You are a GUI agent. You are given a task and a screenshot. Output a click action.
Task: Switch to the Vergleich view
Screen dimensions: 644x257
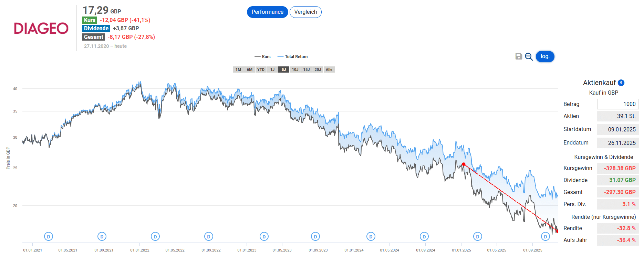pyautogui.click(x=305, y=12)
